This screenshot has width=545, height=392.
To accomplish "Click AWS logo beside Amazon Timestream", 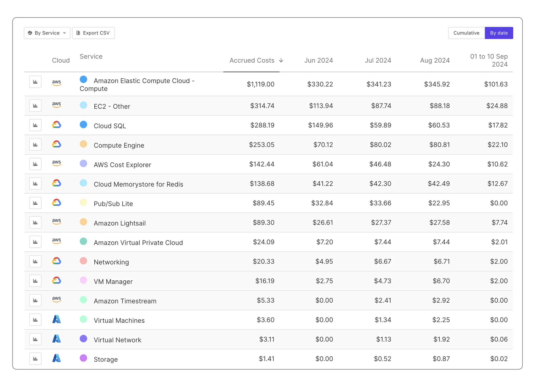I will click(56, 299).
